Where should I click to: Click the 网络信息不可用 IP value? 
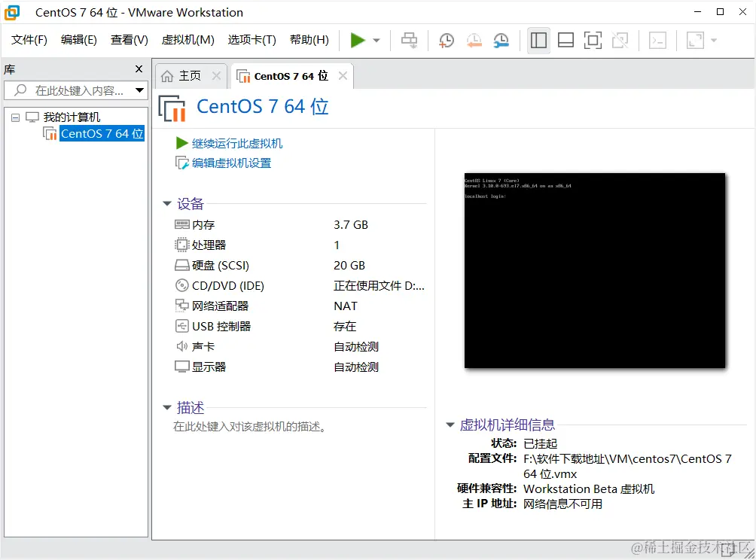[562, 504]
